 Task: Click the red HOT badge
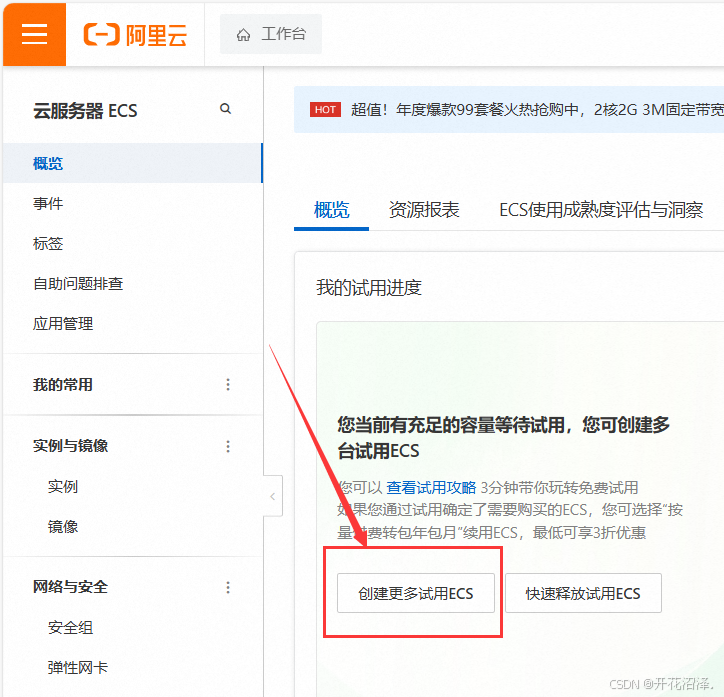click(326, 110)
